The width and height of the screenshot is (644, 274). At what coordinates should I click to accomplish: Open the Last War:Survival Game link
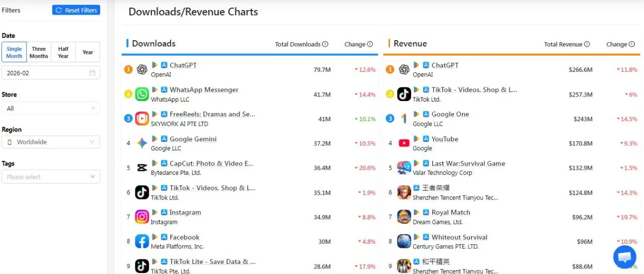[x=468, y=163]
